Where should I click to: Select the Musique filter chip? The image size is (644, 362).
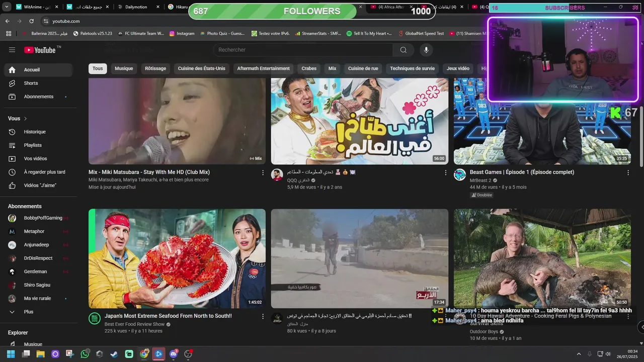124,68
